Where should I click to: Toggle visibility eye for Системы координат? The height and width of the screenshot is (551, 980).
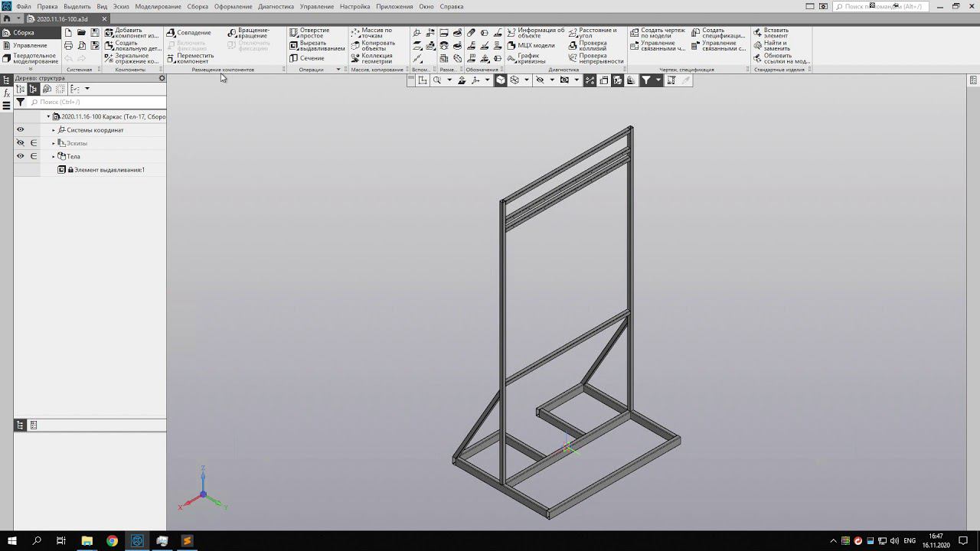tap(21, 130)
